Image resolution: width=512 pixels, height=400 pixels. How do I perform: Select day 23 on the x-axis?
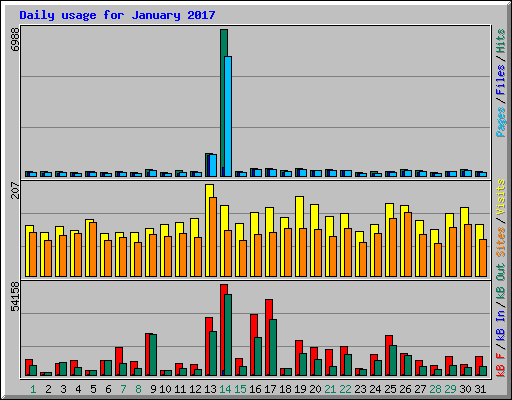tap(360, 389)
